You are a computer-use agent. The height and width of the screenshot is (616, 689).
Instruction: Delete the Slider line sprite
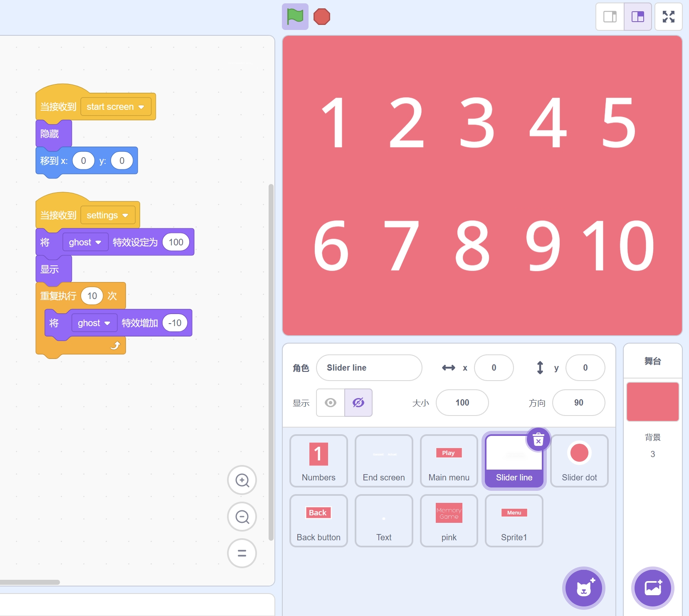(538, 440)
